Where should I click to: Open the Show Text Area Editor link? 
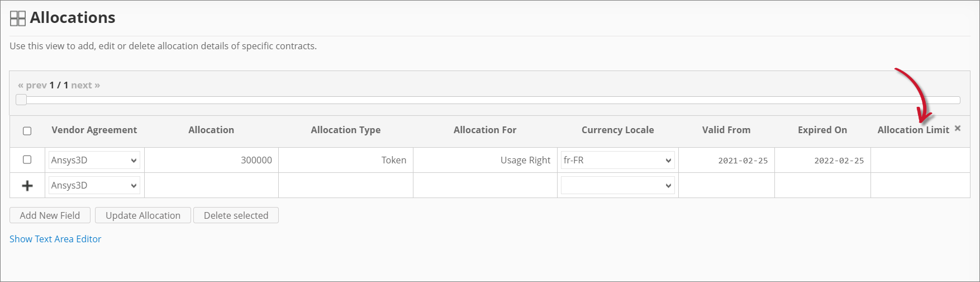pyautogui.click(x=55, y=239)
